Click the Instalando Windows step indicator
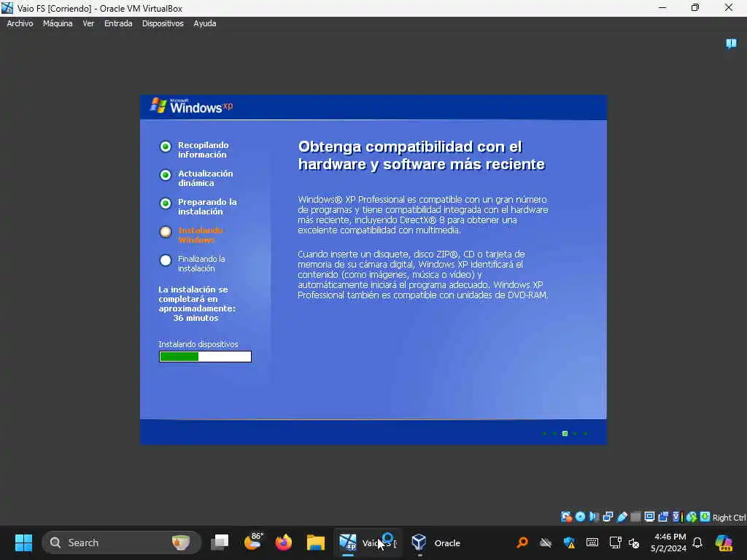747x560 pixels. pos(166,233)
